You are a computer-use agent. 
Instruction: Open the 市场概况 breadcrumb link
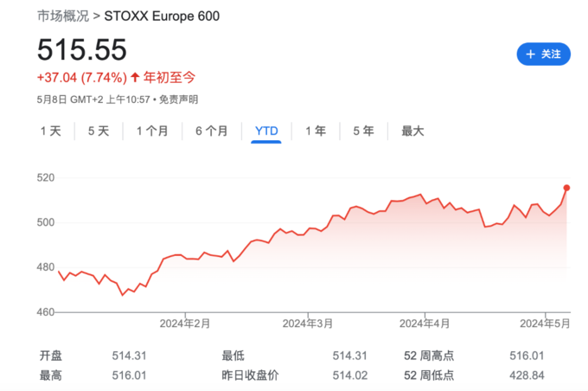[63, 16]
